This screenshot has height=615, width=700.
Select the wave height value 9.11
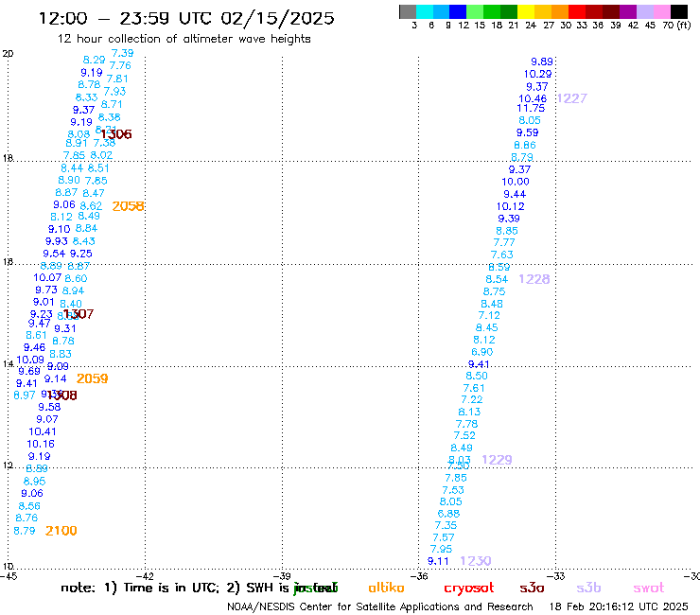click(x=438, y=561)
